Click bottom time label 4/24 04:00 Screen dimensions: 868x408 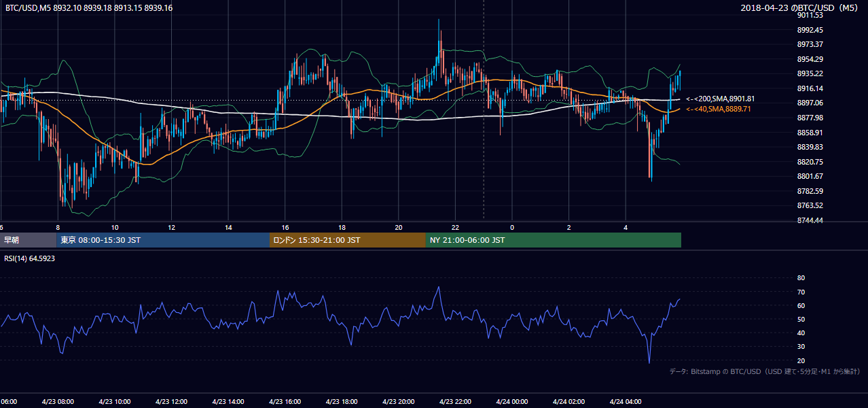[x=626, y=402]
